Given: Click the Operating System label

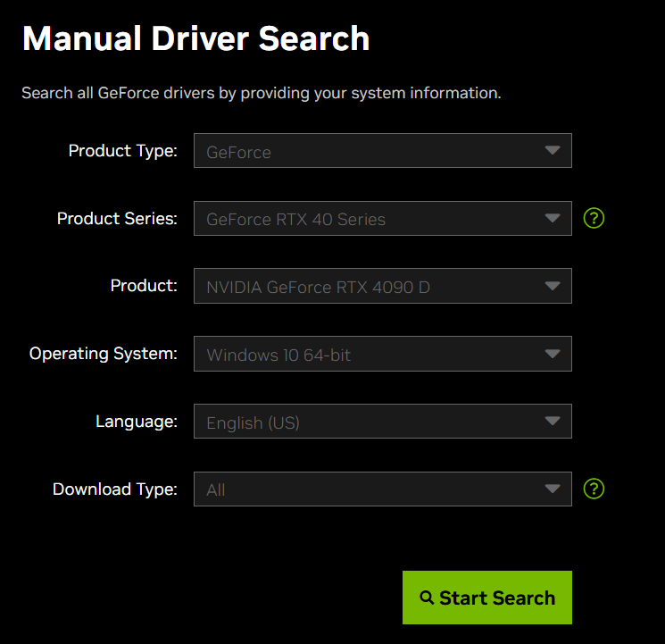Looking at the screenshot, I should [104, 354].
